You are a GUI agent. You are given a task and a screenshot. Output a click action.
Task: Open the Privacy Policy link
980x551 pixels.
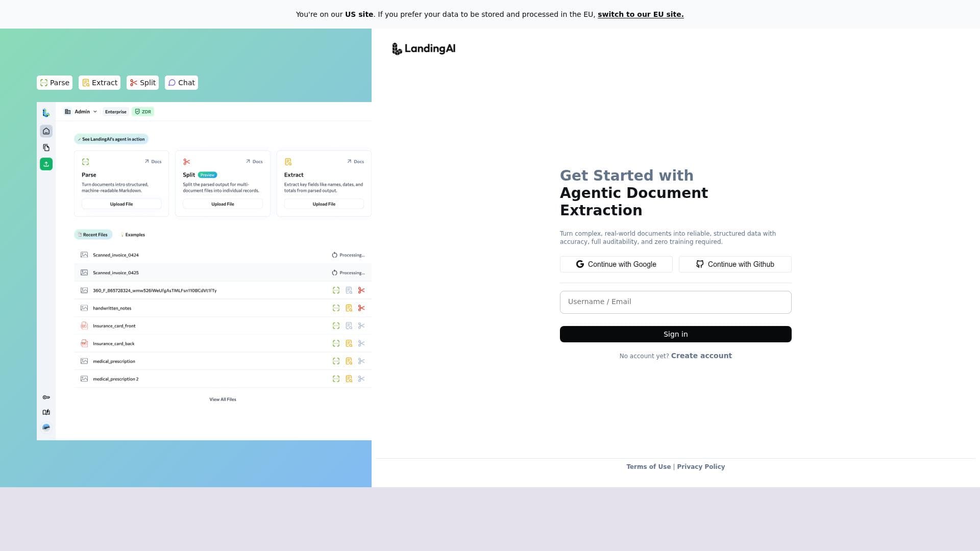[x=701, y=467]
